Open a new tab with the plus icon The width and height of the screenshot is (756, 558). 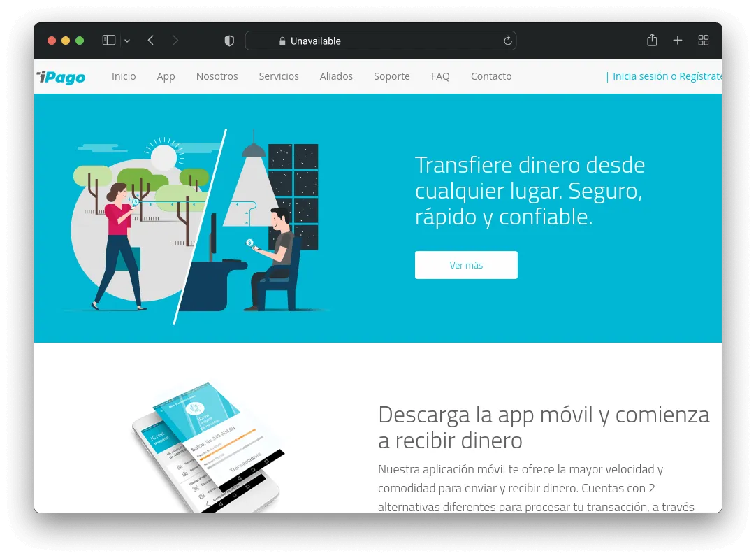[x=677, y=40]
